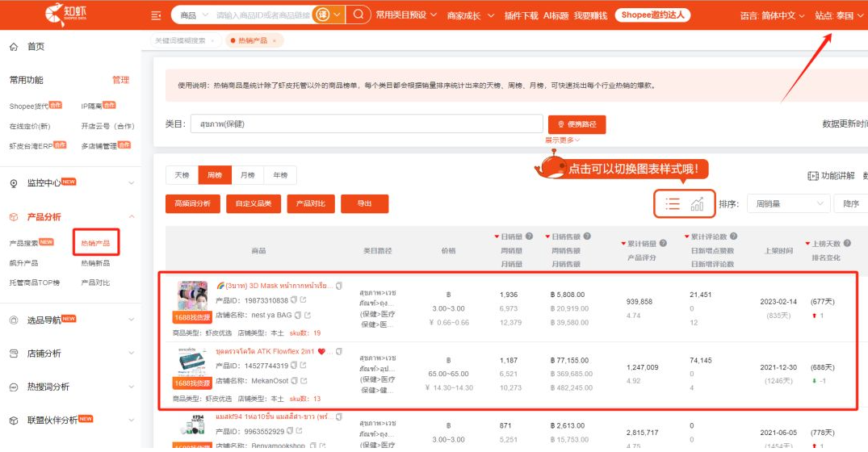The image size is (868, 452).
Task: Click the 译 translate icon in search bar
Action: click(x=321, y=15)
